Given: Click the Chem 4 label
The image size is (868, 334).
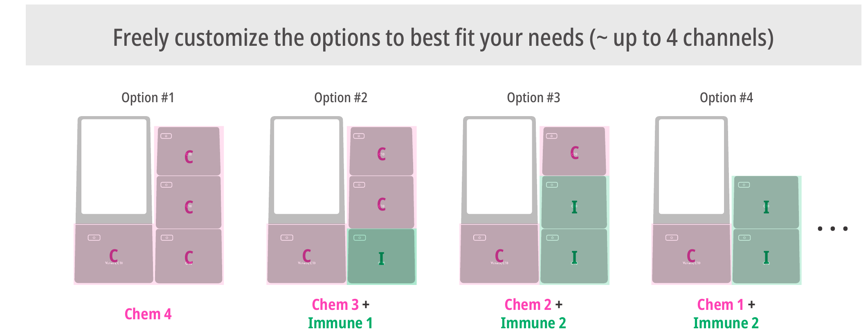Looking at the screenshot, I should (148, 314).
